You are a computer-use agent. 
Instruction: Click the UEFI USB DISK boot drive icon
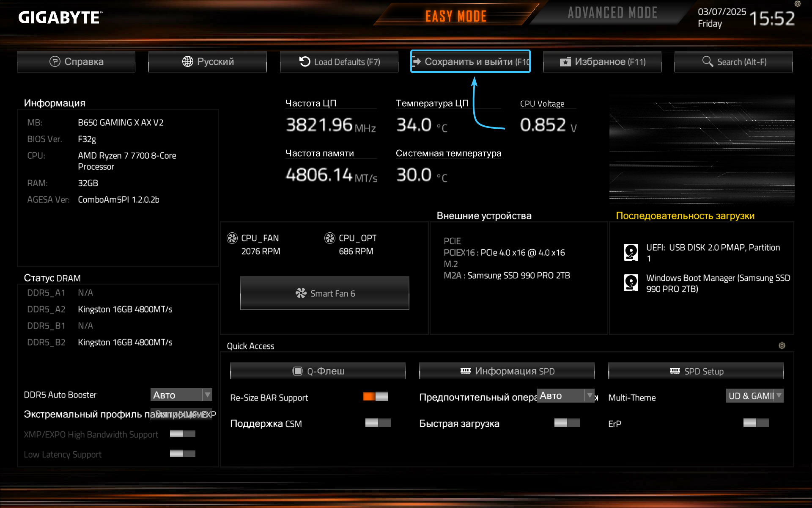click(631, 252)
